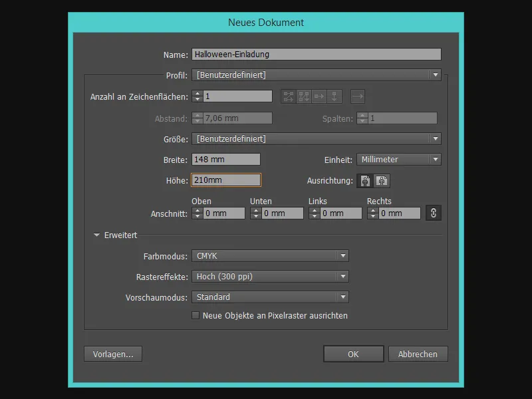Click the Ausrichtung label
The height and width of the screenshot is (399, 532).
pyautogui.click(x=330, y=181)
